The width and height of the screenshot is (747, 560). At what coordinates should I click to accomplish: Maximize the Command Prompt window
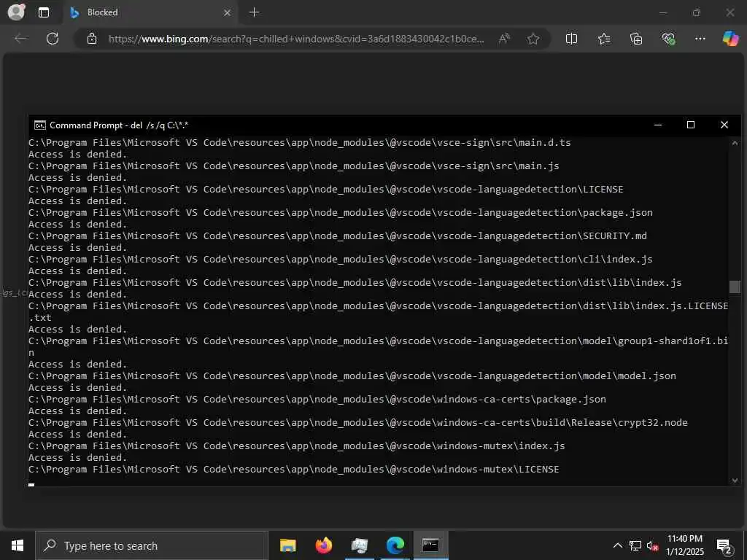pos(691,125)
